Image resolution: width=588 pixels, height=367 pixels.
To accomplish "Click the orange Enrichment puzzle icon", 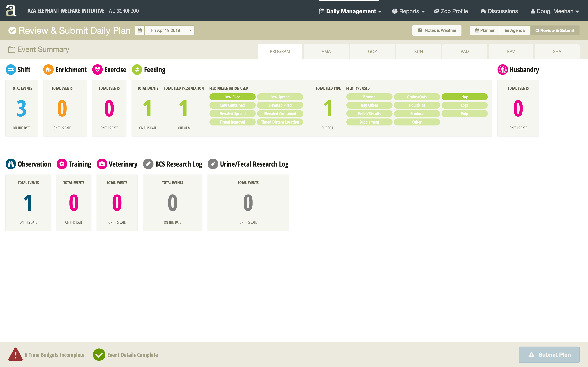I will point(48,70).
